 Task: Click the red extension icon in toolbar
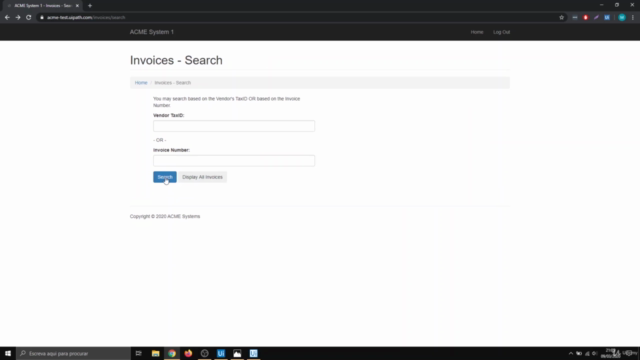click(x=585, y=17)
